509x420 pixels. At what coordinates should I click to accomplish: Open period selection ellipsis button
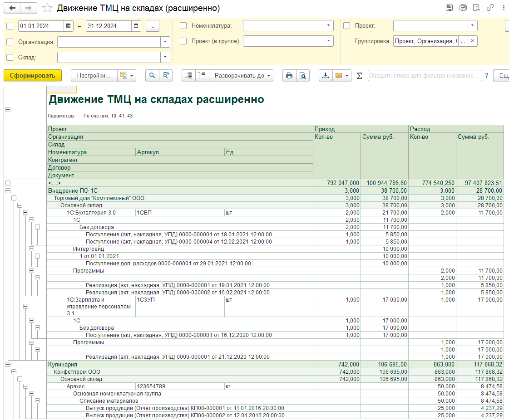tap(152, 26)
